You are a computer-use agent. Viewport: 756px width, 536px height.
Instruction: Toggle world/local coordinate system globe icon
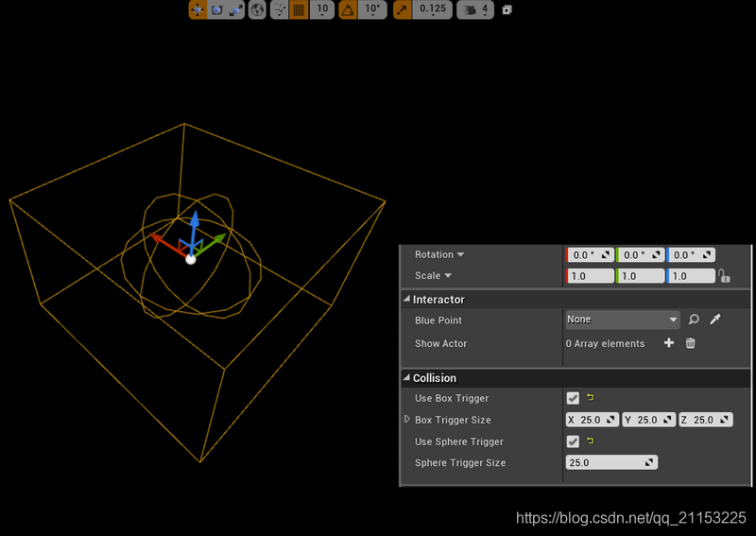tap(257, 9)
